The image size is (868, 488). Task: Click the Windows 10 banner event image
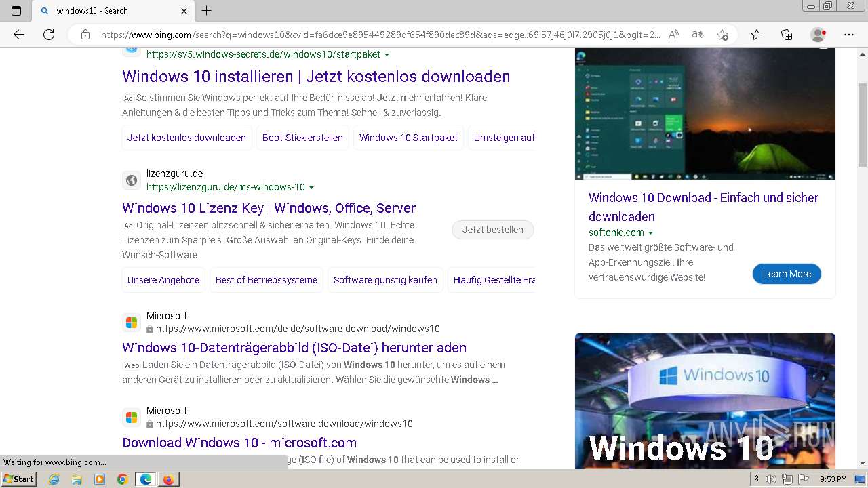click(x=705, y=401)
